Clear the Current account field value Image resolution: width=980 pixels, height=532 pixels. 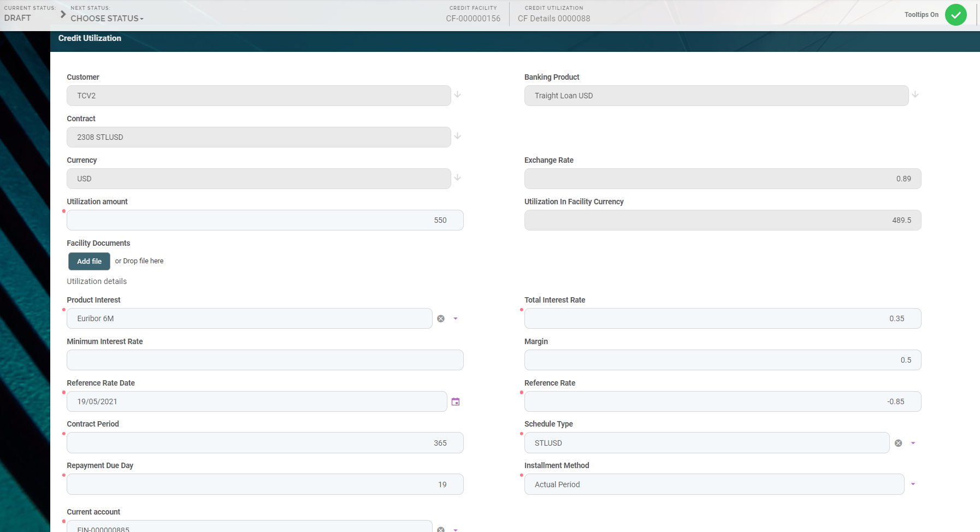click(441, 529)
